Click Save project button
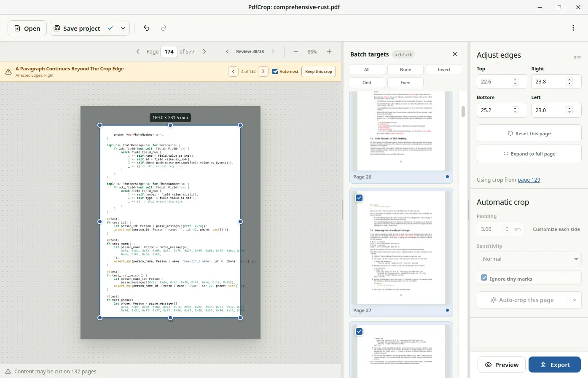Screen dimensions: 588x378 [x=77, y=28]
